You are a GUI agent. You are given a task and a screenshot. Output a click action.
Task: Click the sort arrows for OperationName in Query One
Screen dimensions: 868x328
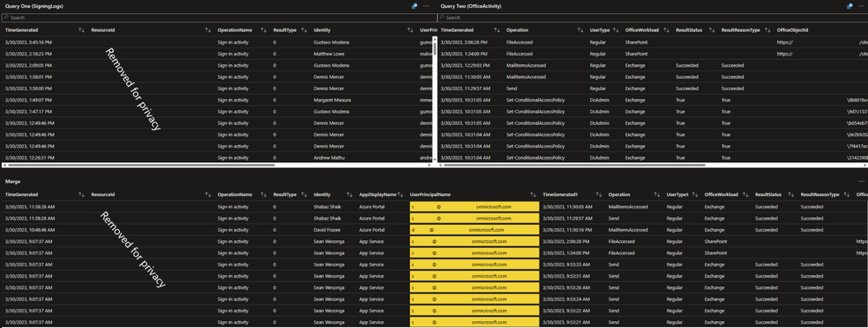[263, 30]
